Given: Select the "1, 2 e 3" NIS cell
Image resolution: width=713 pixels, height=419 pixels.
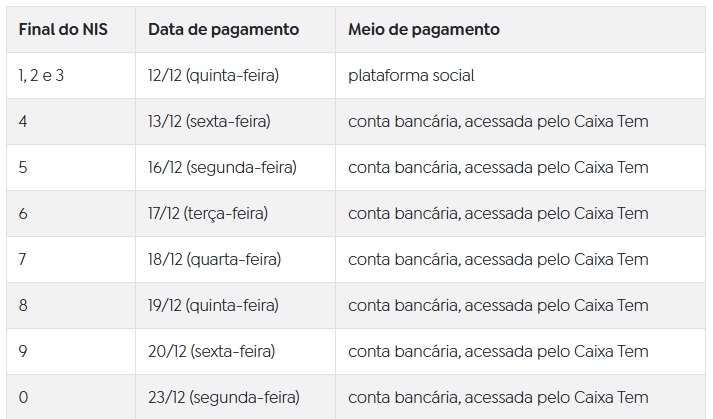Looking at the screenshot, I should pyautogui.click(x=41, y=76).
